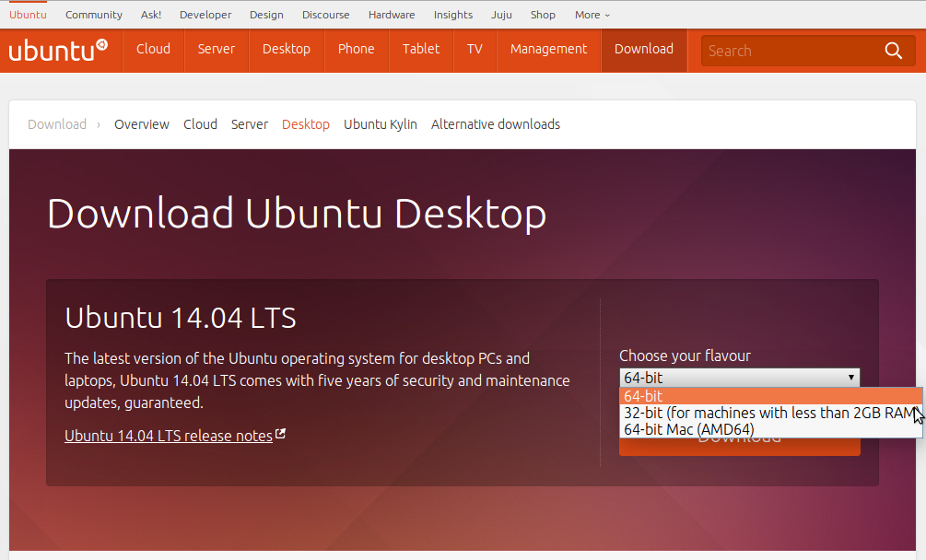The image size is (926, 560).
Task: Switch to the Overview sub-tab
Action: click(142, 124)
